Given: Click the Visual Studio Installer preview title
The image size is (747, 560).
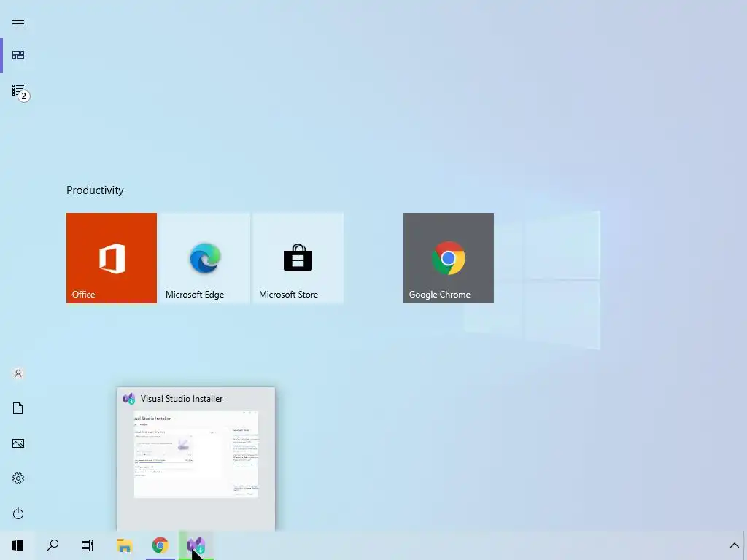Looking at the screenshot, I should 182,399.
